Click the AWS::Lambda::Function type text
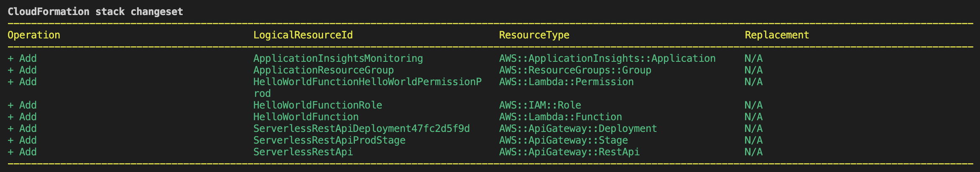 [x=561, y=117]
